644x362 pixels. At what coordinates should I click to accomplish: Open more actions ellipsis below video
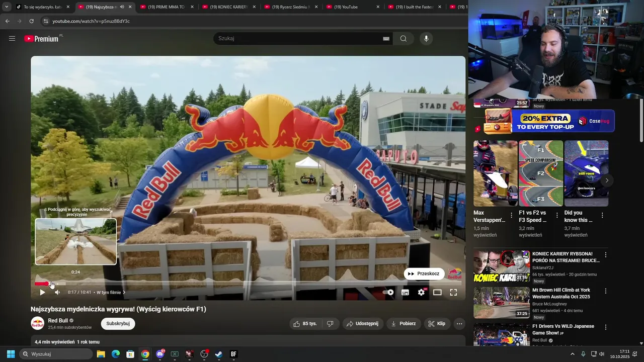coord(459,324)
